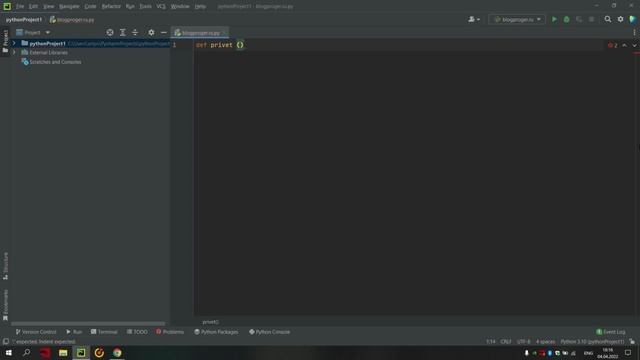This screenshot has height=360, width=640.
Task: Open the Run tool window at bottom
Action: coord(74,332)
